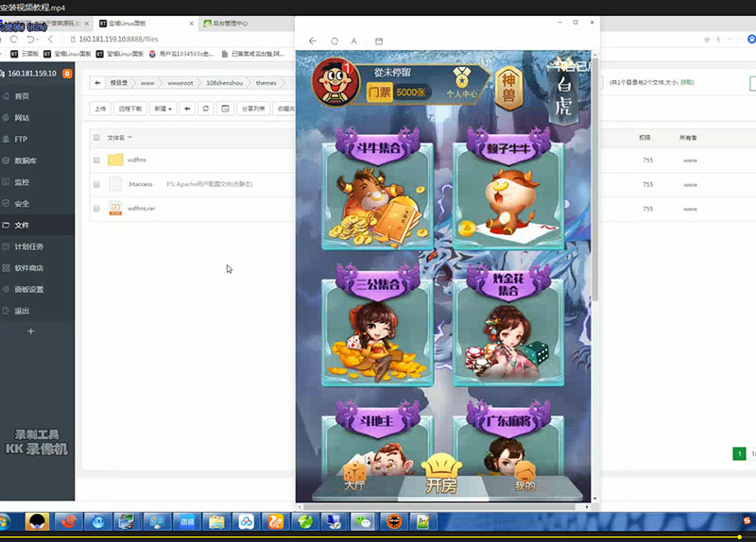Open 软件商店 in the sidebar

(29, 268)
